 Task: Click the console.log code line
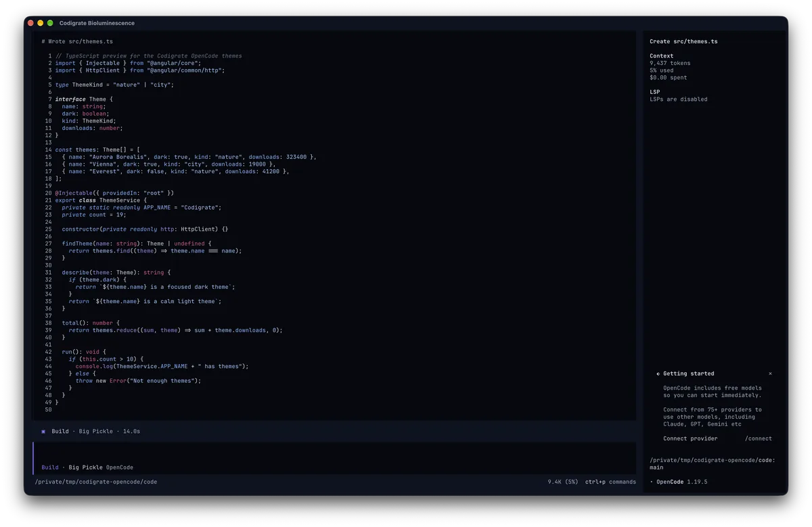(x=162, y=366)
